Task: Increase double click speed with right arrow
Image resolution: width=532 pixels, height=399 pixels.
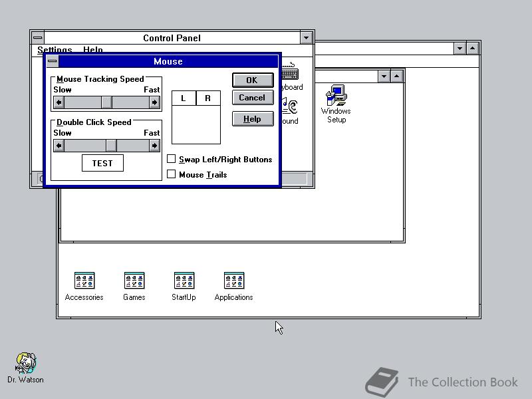Action: [x=154, y=146]
